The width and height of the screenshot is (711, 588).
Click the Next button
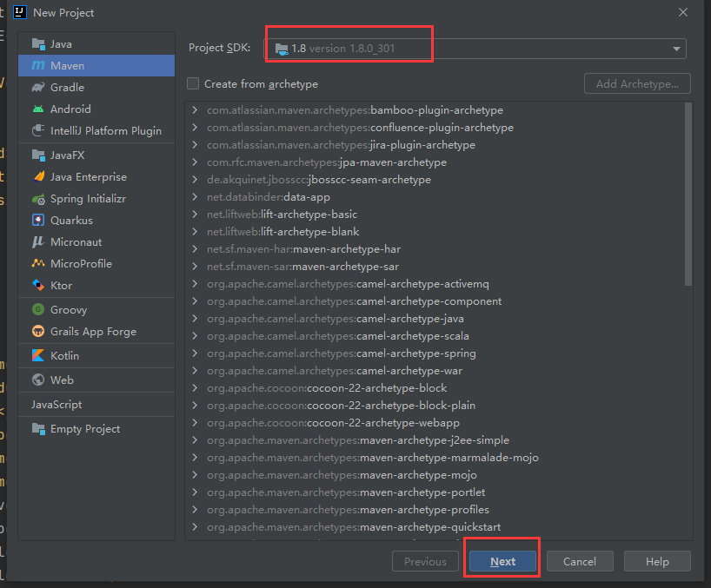(x=502, y=561)
